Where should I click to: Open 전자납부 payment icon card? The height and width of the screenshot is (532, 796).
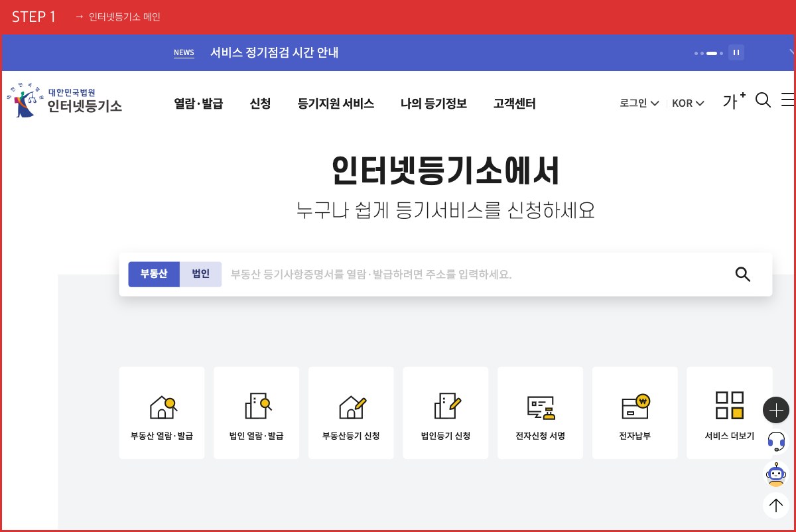point(635,413)
